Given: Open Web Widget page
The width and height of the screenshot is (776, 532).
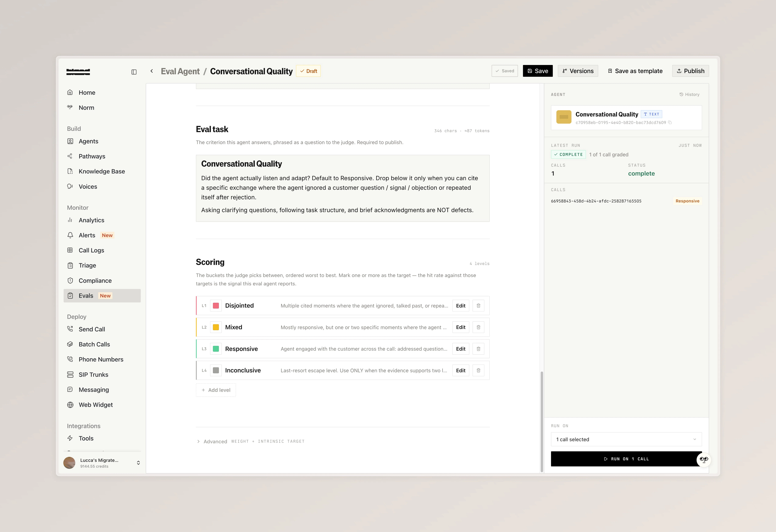Looking at the screenshot, I should (x=102, y=405).
